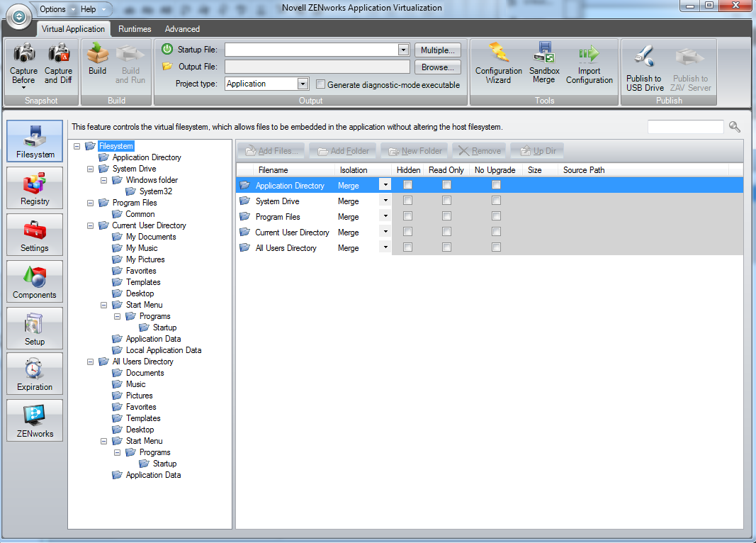Open Isolation dropdown for System Drive row
The height and width of the screenshot is (543, 756).
385,201
